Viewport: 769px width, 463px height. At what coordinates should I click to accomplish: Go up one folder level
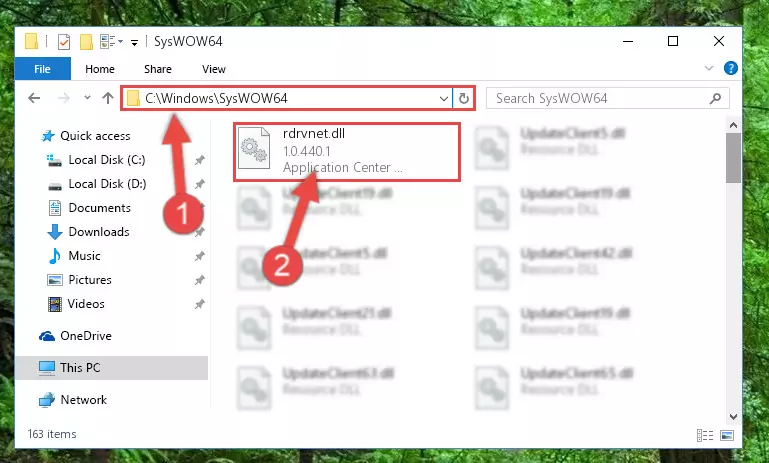(108, 98)
